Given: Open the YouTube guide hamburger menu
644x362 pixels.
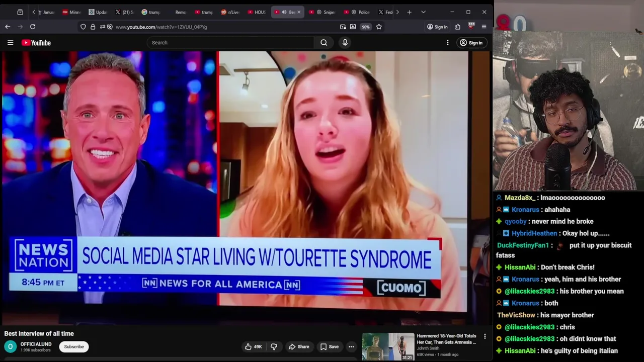Looking at the screenshot, I should (10, 43).
